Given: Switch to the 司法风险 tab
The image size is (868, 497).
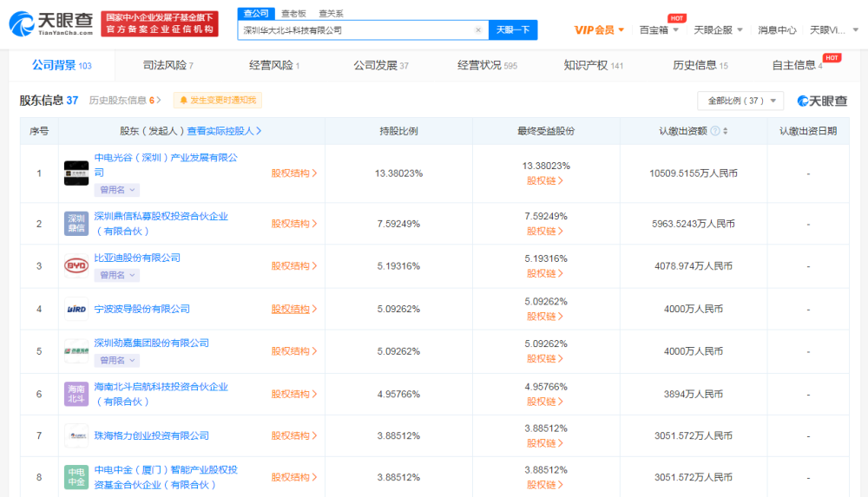Looking at the screenshot, I should [x=168, y=65].
